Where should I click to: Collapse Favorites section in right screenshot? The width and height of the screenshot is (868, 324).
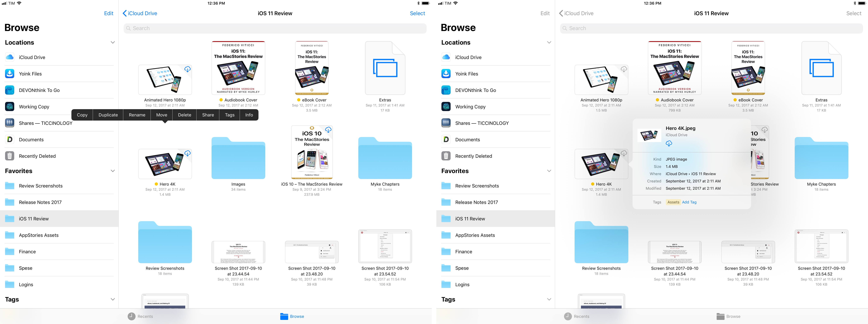point(549,171)
